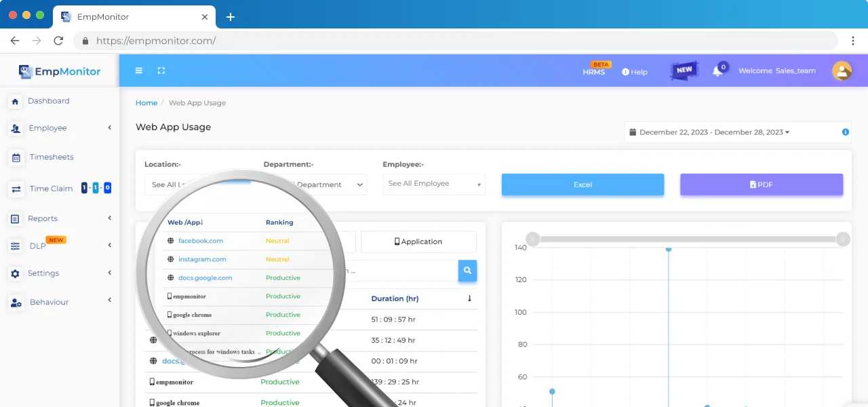Screen dimensions: 868x407
Task: Export data with Excel button
Action: point(583,185)
